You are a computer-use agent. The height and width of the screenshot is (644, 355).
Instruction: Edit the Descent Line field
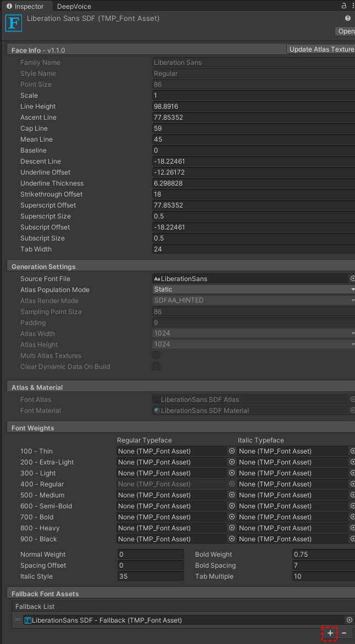253,161
